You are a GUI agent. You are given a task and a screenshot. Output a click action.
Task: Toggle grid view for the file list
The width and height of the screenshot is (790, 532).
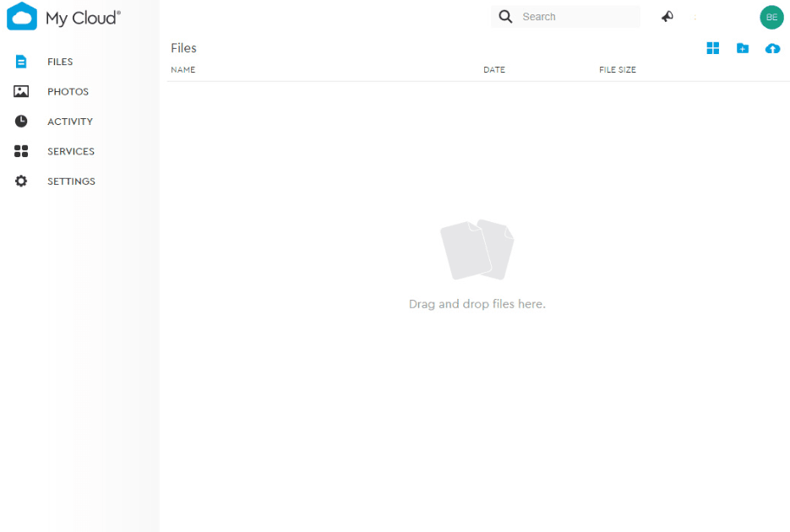[713, 48]
